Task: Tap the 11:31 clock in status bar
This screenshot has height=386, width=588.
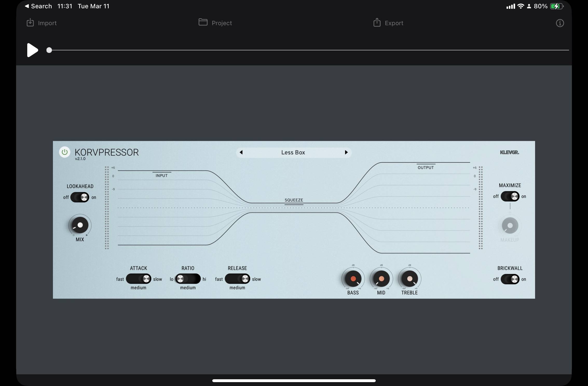Action: [65, 6]
